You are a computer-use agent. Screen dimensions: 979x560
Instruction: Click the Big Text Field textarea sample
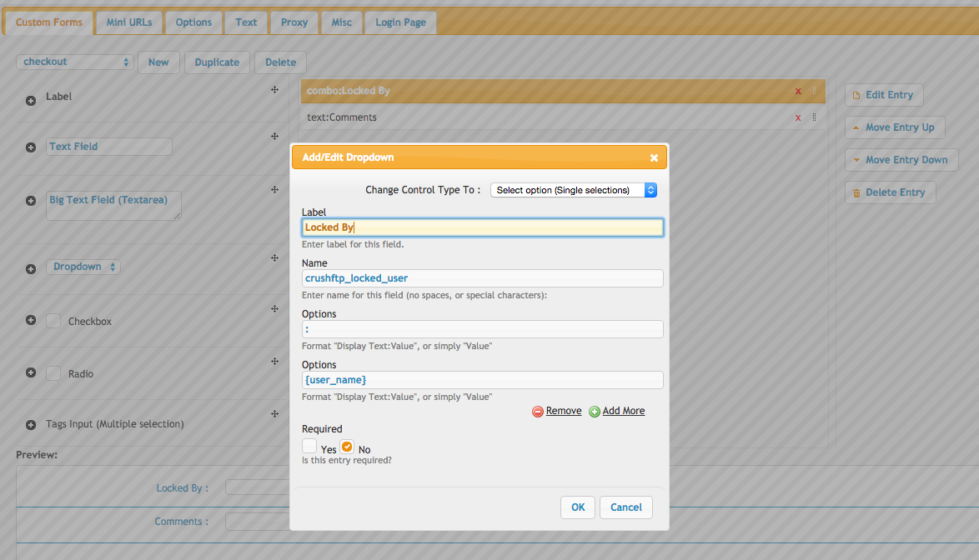pos(113,206)
